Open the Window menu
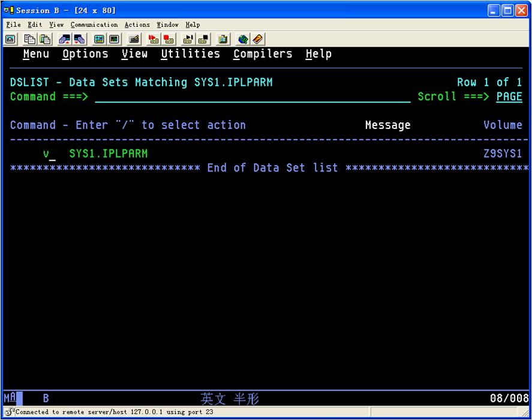The width and height of the screenshot is (532, 420). (167, 25)
